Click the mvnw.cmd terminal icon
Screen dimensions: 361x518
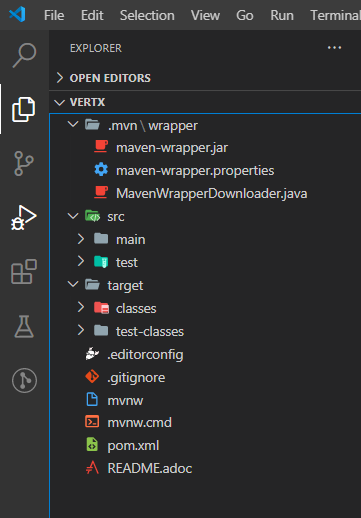[92, 422]
